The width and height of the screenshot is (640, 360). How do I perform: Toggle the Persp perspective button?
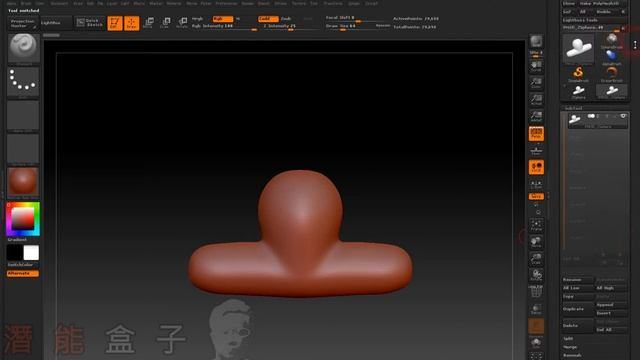click(536, 133)
